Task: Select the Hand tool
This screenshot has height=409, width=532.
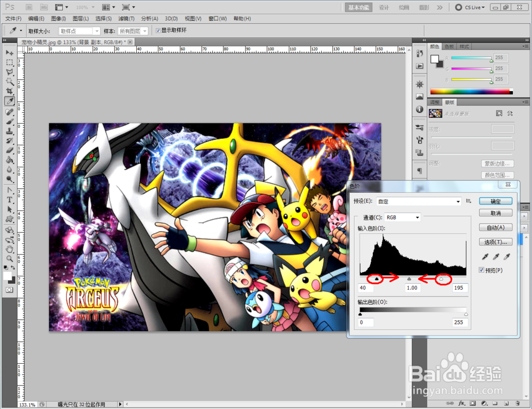Action: click(x=10, y=249)
